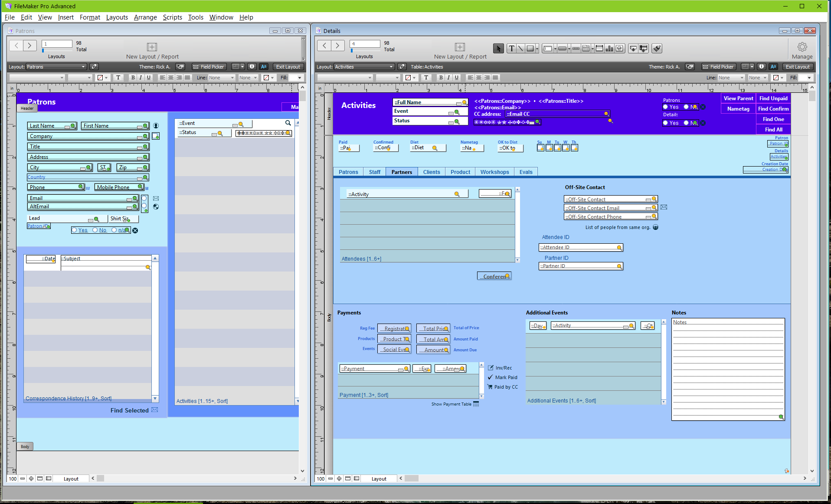This screenshot has height=504, width=831.
Task: Select Yes radio under Patrons in header
Action: (665, 107)
